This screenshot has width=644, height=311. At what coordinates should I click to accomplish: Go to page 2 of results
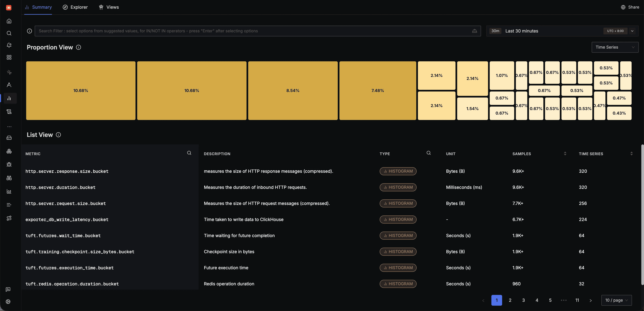click(x=510, y=300)
